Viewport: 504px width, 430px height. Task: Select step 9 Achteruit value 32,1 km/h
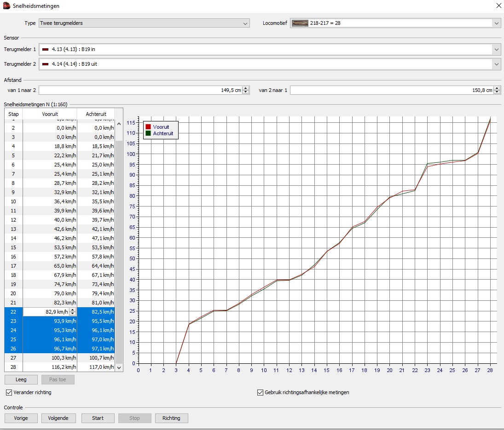click(x=96, y=192)
